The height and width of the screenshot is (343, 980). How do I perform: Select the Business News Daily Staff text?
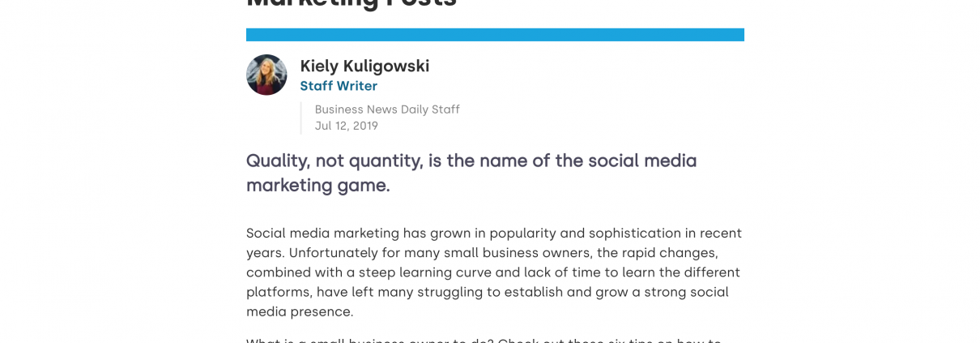(x=387, y=109)
